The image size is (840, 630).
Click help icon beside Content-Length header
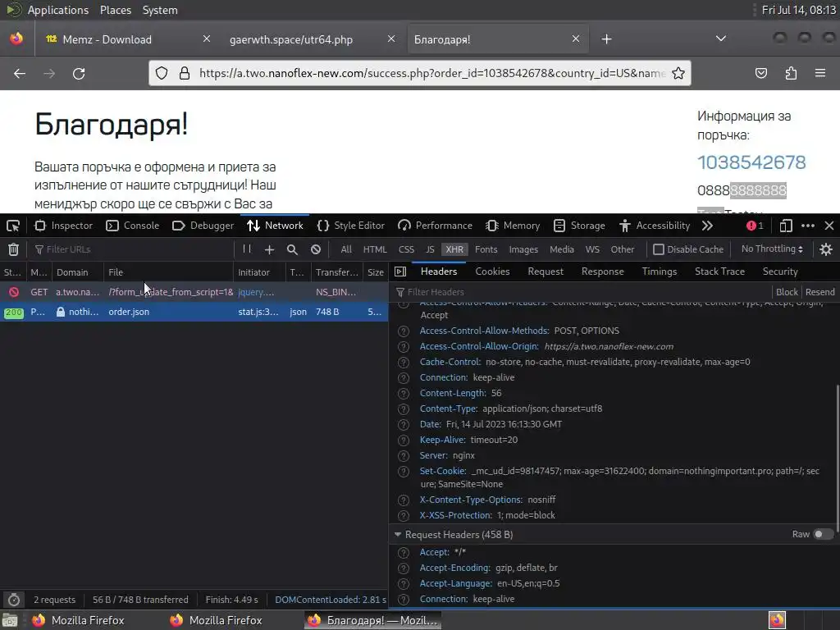coord(404,394)
